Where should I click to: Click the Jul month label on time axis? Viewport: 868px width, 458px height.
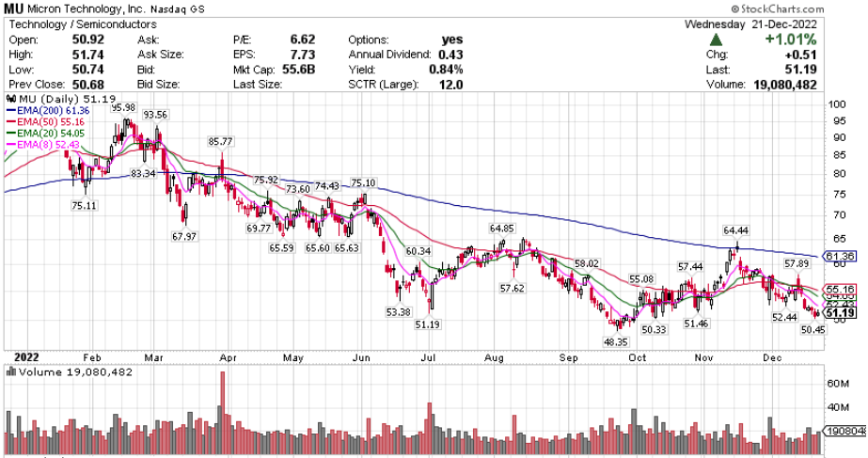click(x=428, y=357)
